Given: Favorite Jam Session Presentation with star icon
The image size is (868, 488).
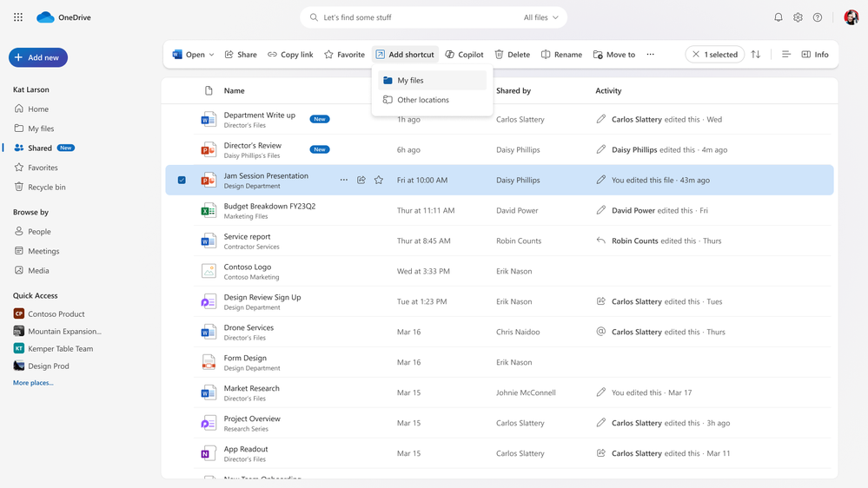Looking at the screenshot, I should pyautogui.click(x=379, y=181).
